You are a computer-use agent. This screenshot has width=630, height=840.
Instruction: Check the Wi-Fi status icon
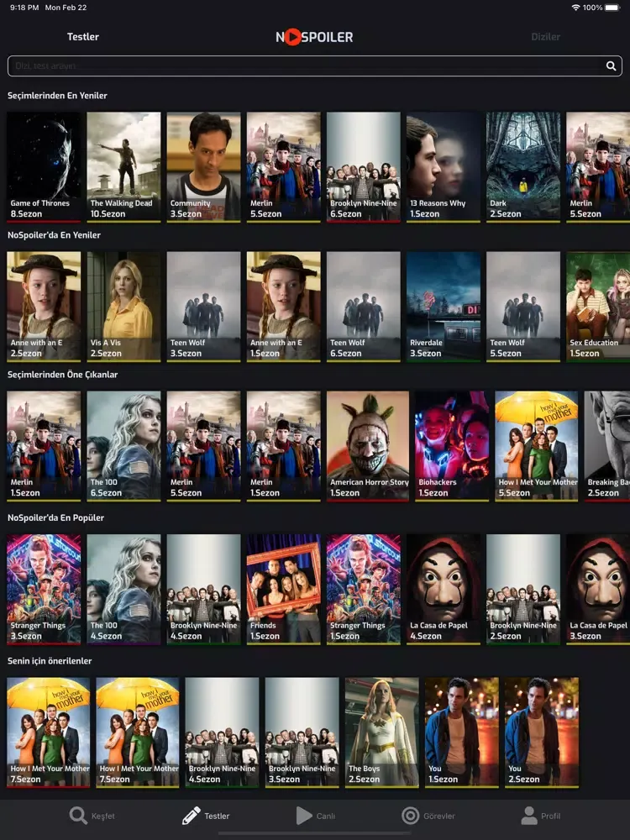point(576,8)
